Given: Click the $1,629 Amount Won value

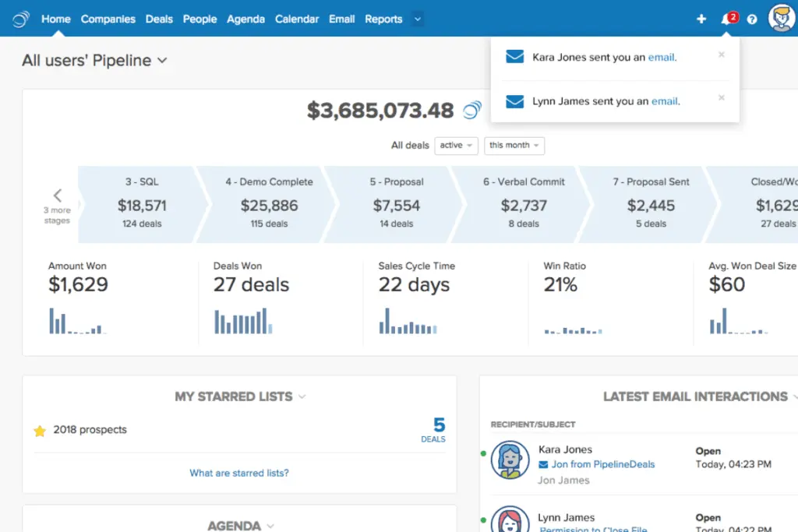Looking at the screenshot, I should pyautogui.click(x=79, y=284).
